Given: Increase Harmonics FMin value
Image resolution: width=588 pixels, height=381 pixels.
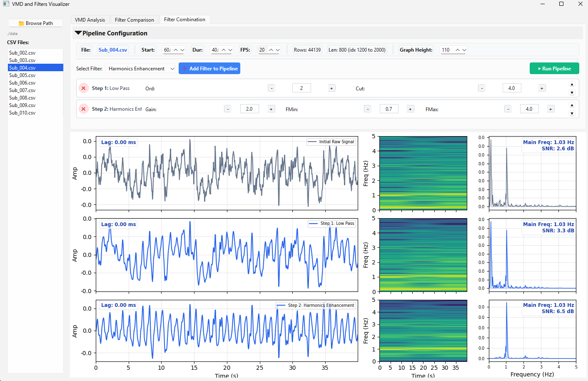Looking at the screenshot, I should pos(410,109).
